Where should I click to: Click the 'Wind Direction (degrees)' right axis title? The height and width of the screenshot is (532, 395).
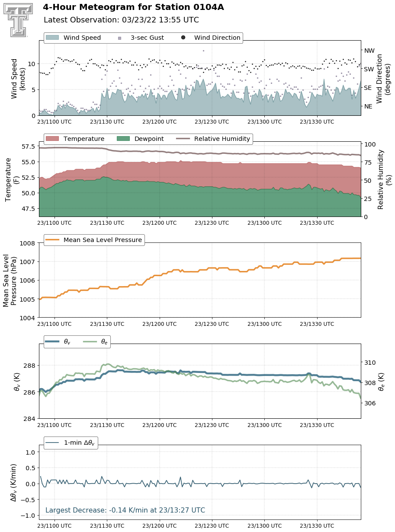tap(383, 78)
